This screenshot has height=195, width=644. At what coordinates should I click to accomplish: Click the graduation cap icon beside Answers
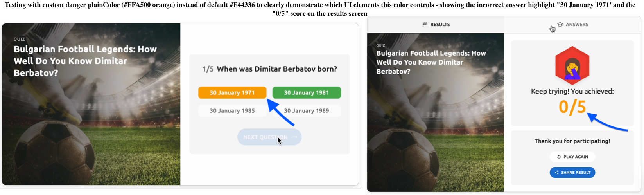coord(560,25)
